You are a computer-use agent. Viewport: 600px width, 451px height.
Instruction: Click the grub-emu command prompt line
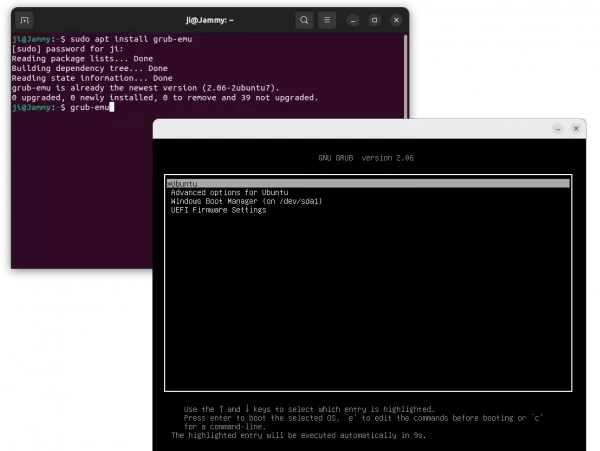[63, 107]
